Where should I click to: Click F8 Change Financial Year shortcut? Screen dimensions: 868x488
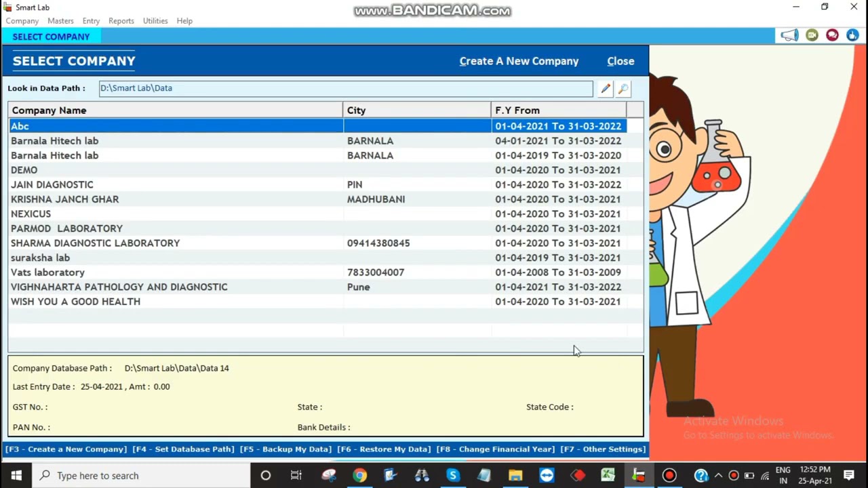(x=496, y=449)
